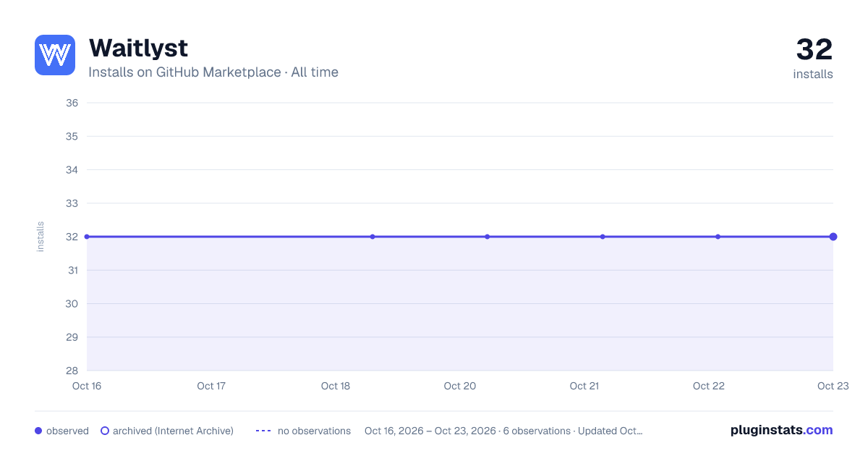Select the data point after Oct 18
This screenshot has width=868, height=456.
[373, 237]
